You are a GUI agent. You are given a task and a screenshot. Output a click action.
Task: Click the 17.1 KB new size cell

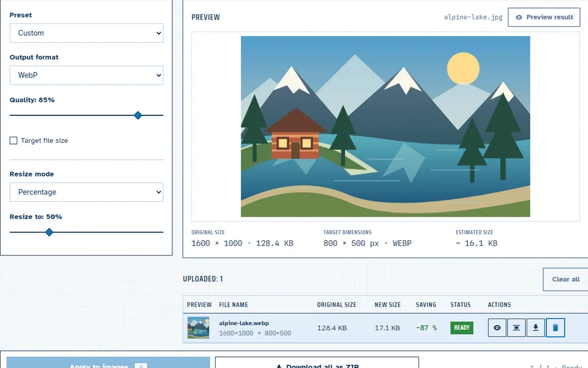(387, 328)
